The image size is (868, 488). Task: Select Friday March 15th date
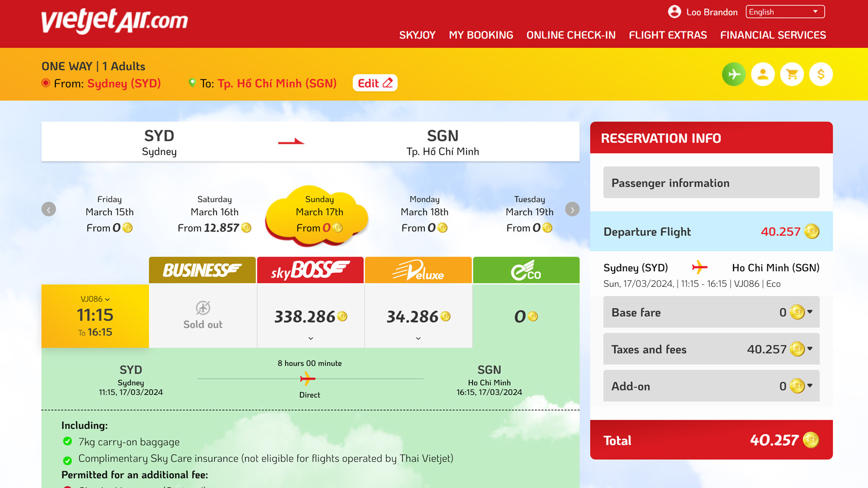pos(110,214)
